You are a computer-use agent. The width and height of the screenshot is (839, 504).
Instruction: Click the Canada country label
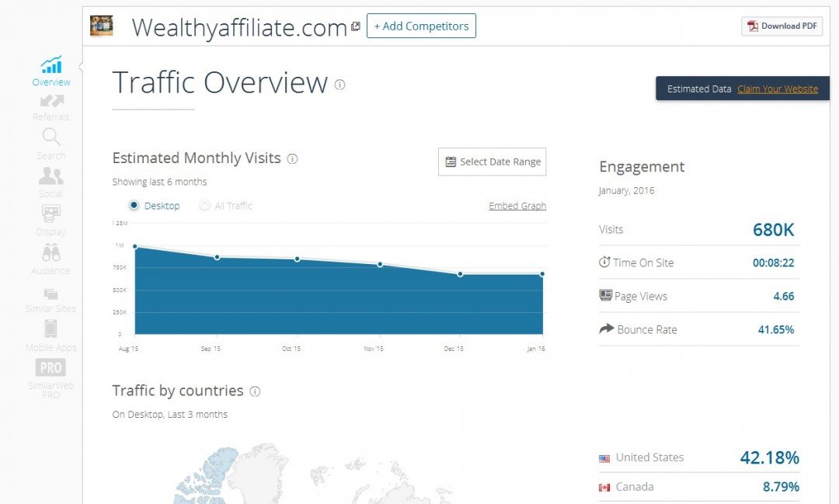point(635,487)
